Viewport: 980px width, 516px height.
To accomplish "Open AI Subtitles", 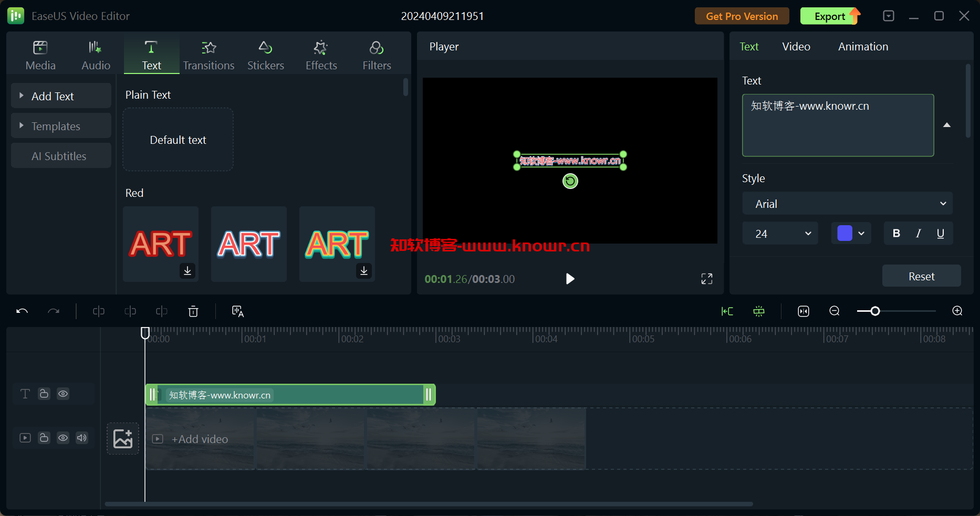I will pos(61,156).
